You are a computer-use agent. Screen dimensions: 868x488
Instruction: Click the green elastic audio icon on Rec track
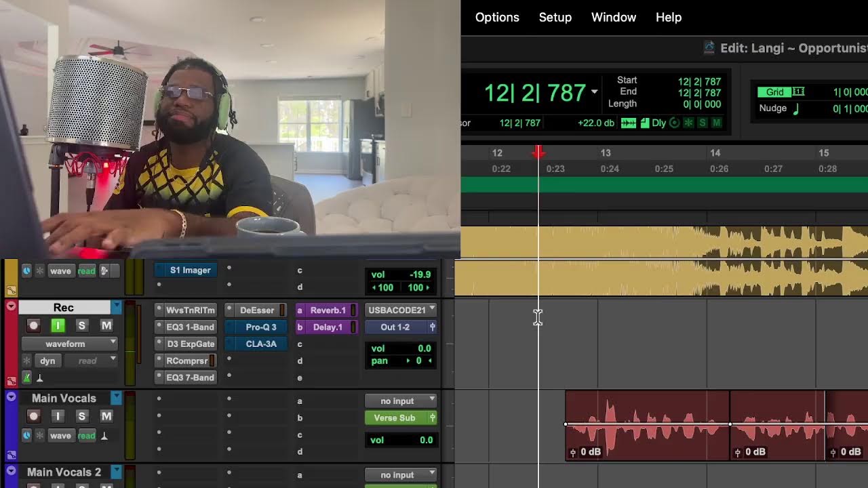point(26,378)
